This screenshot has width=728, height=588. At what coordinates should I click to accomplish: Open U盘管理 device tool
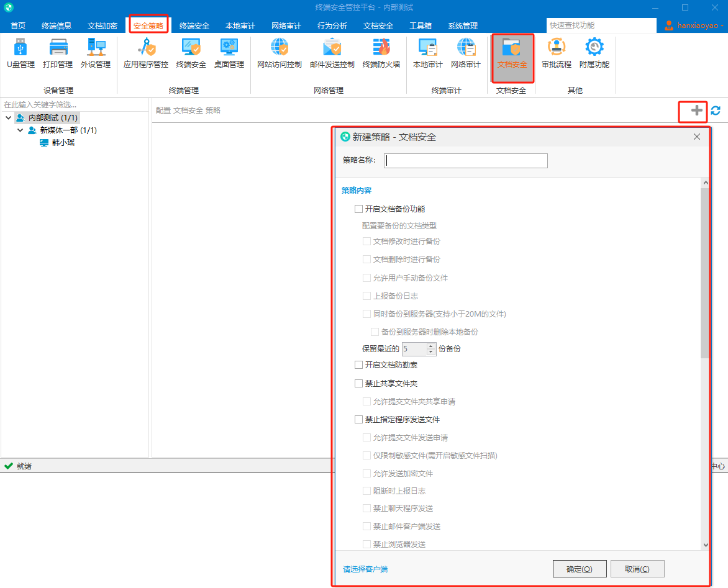click(x=20, y=53)
